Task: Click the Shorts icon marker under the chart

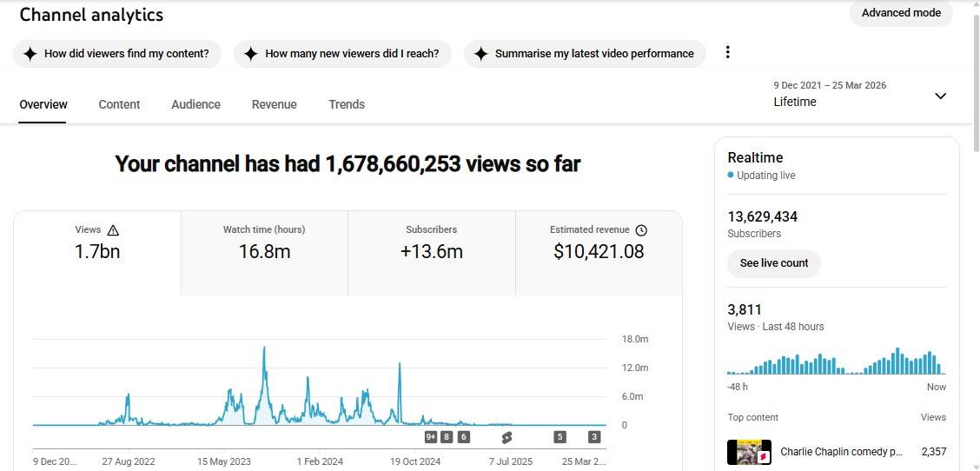Action: tap(507, 437)
